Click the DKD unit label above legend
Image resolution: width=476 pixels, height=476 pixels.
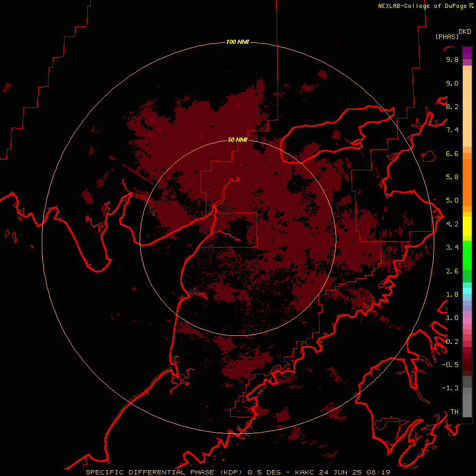pos(465,32)
